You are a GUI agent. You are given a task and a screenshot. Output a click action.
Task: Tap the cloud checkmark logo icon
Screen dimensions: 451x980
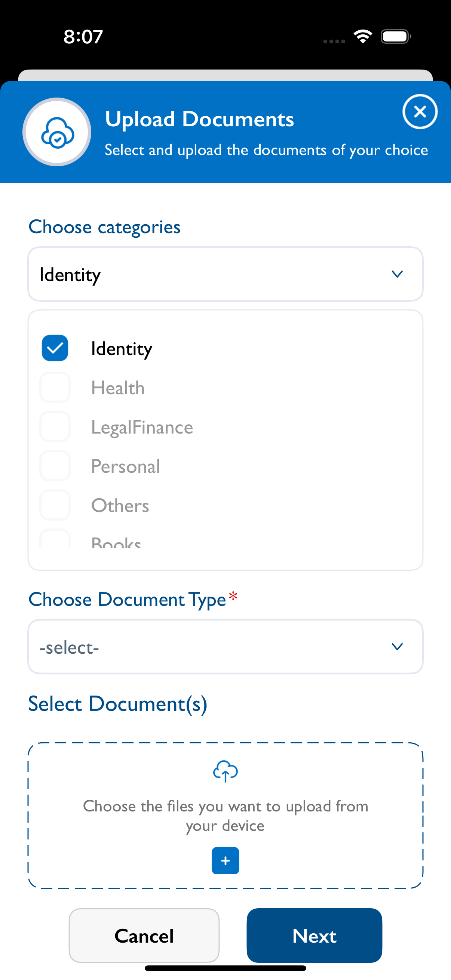(x=57, y=132)
